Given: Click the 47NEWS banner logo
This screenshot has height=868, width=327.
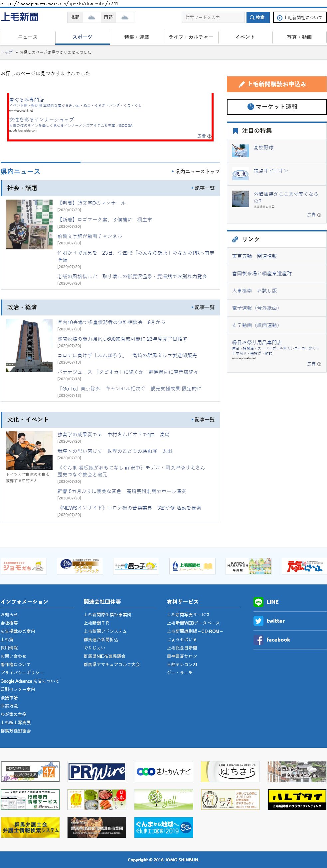Looking at the screenshot, I should click(30, 771).
